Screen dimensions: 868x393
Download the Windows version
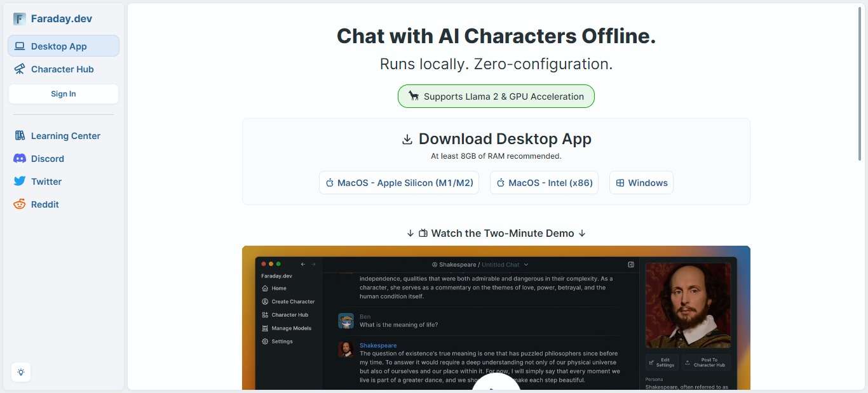point(641,183)
